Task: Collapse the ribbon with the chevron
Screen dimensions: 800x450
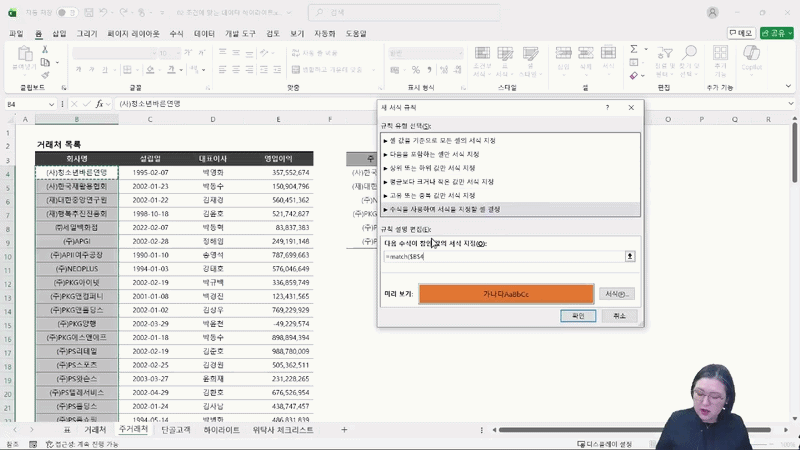Action: [x=788, y=86]
